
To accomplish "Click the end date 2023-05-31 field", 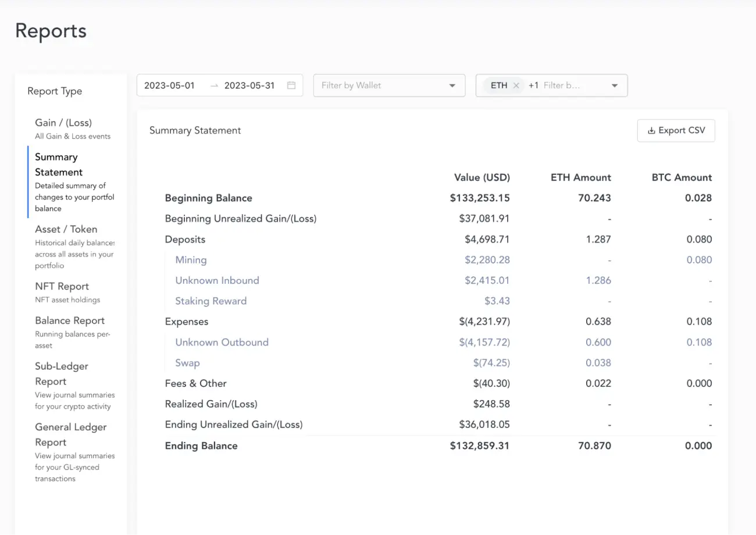I will click(x=249, y=85).
